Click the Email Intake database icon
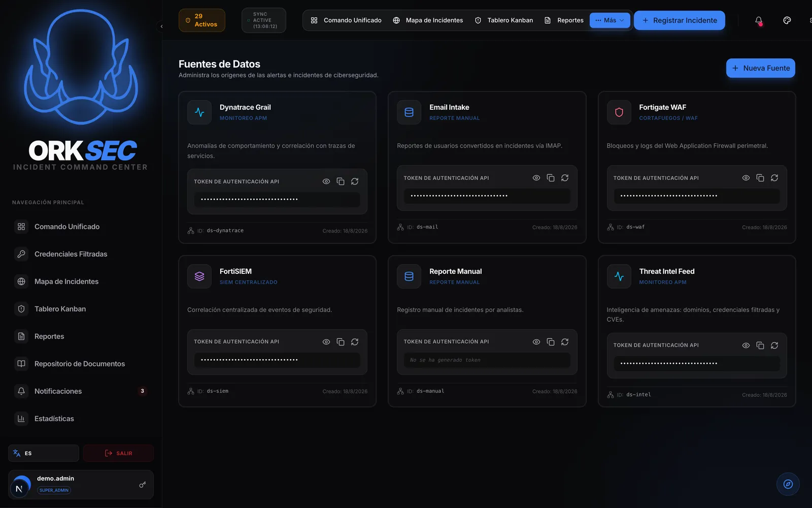 pos(409,112)
